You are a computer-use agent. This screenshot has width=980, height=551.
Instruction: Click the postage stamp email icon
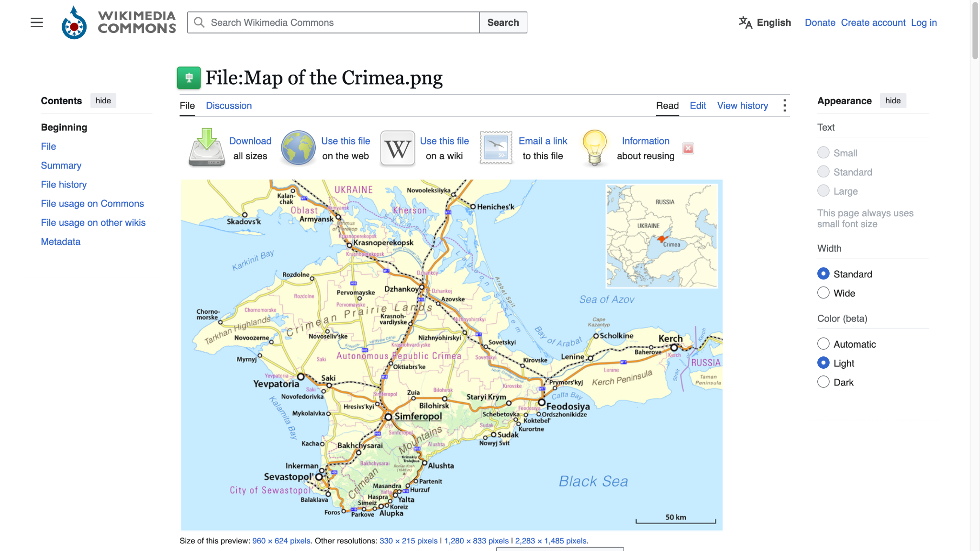click(496, 148)
